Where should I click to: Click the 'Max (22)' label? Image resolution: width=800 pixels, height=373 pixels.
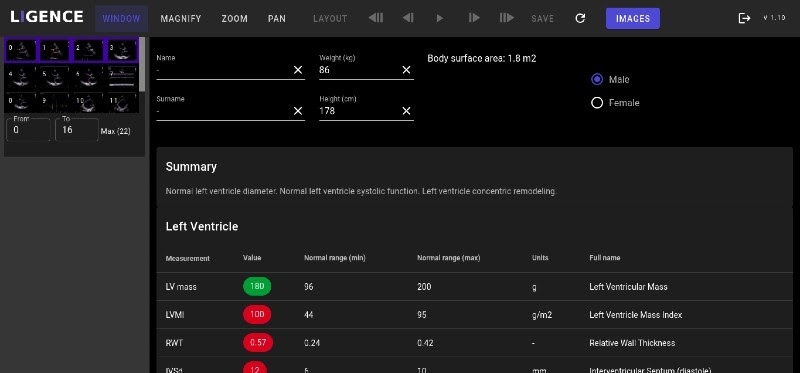pos(115,131)
